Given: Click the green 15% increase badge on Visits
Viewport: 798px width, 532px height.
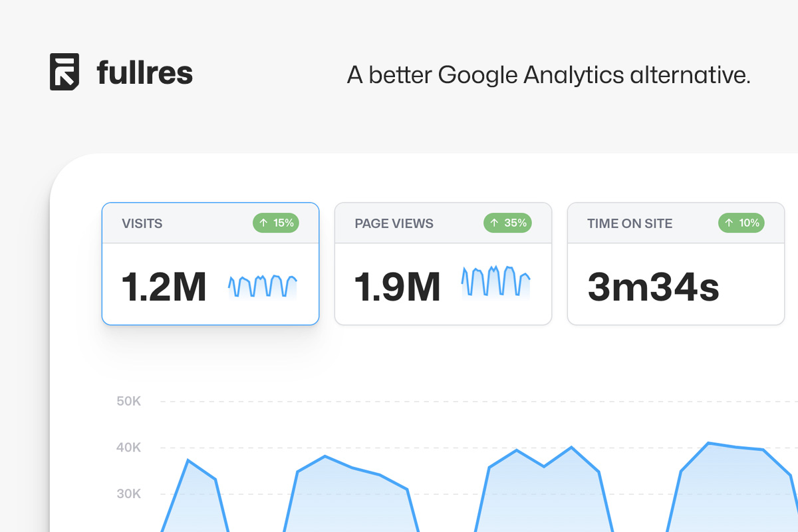Looking at the screenshot, I should click(276, 223).
